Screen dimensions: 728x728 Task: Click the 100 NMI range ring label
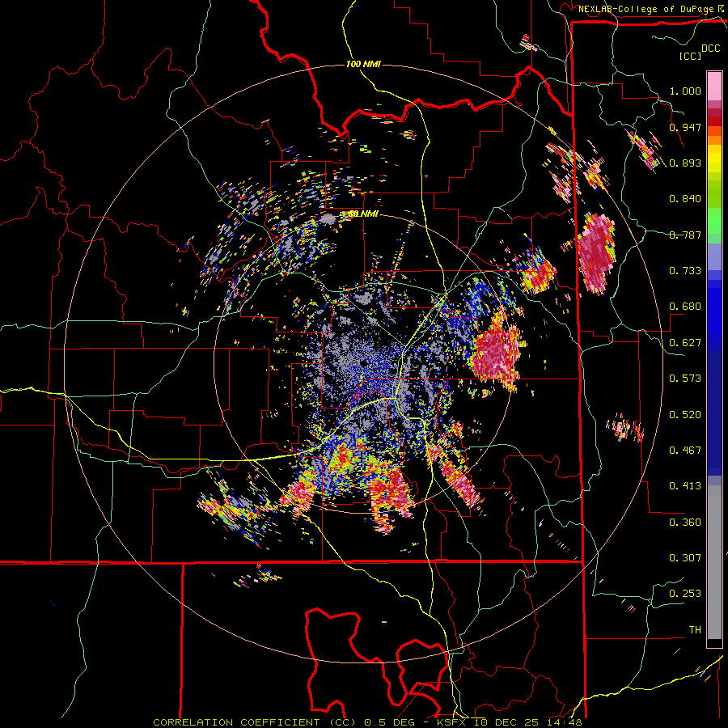[363, 64]
